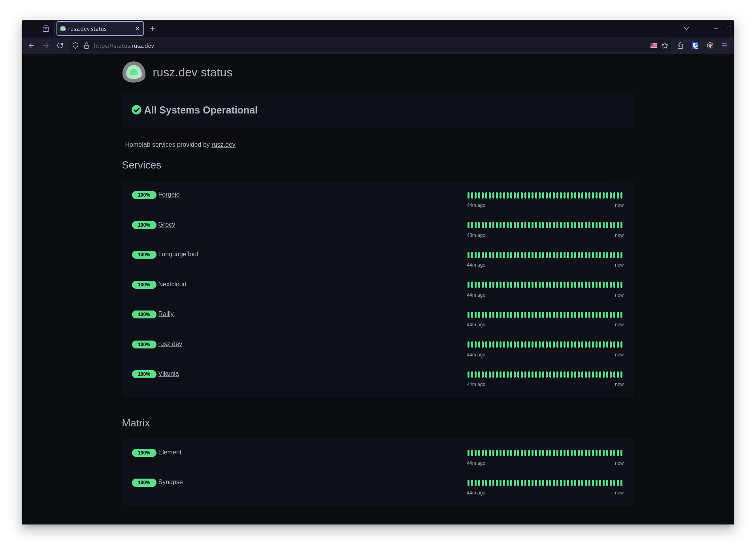Open the extensions puzzle icon

pos(680,46)
